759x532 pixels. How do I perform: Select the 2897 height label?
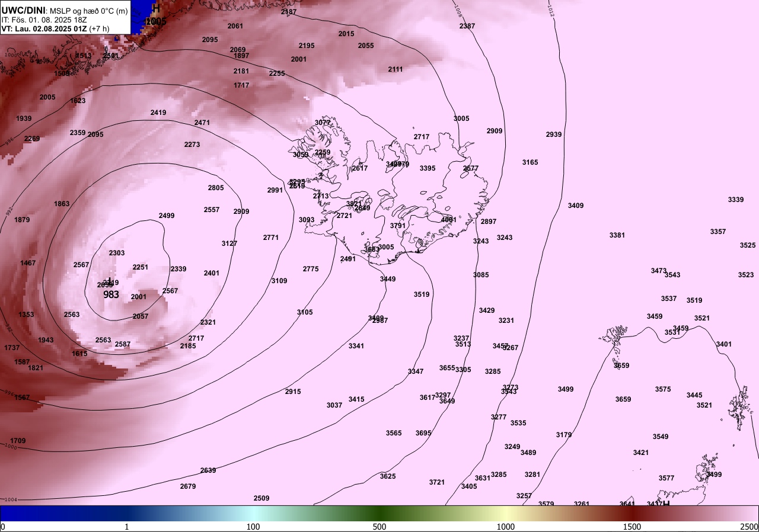(489, 222)
